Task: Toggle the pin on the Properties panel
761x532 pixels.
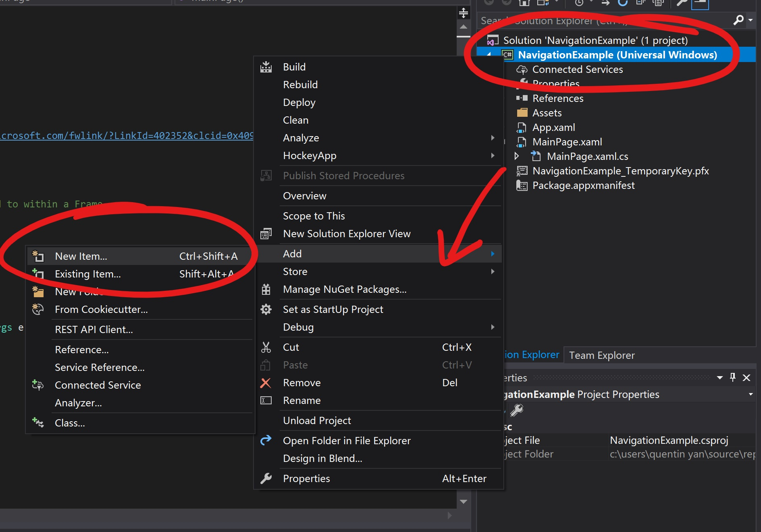Action: 733,377
